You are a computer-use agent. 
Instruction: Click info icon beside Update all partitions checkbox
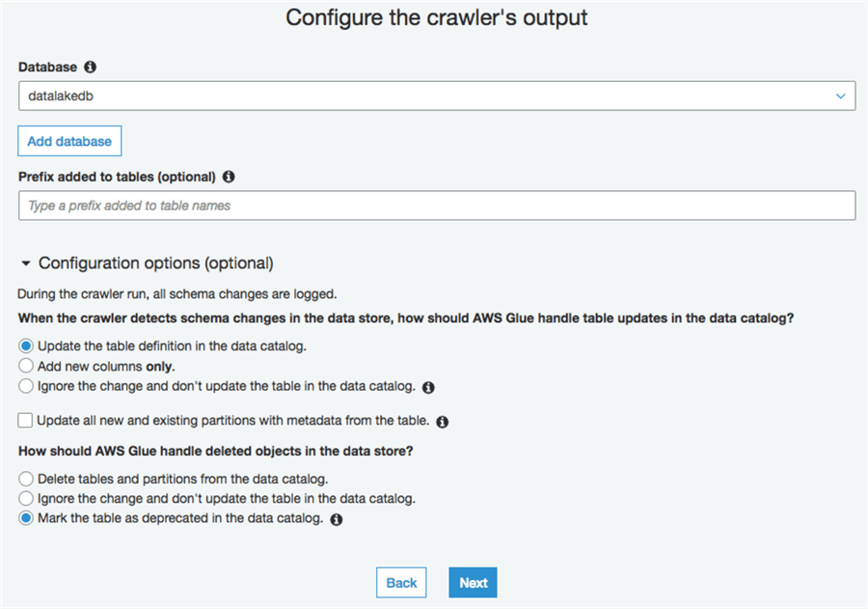pyautogui.click(x=442, y=422)
